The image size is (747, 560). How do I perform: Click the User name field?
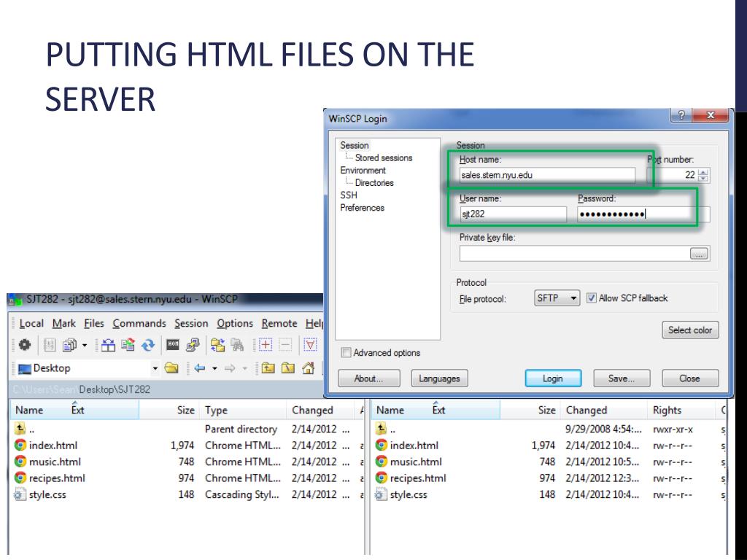(513, 214)
